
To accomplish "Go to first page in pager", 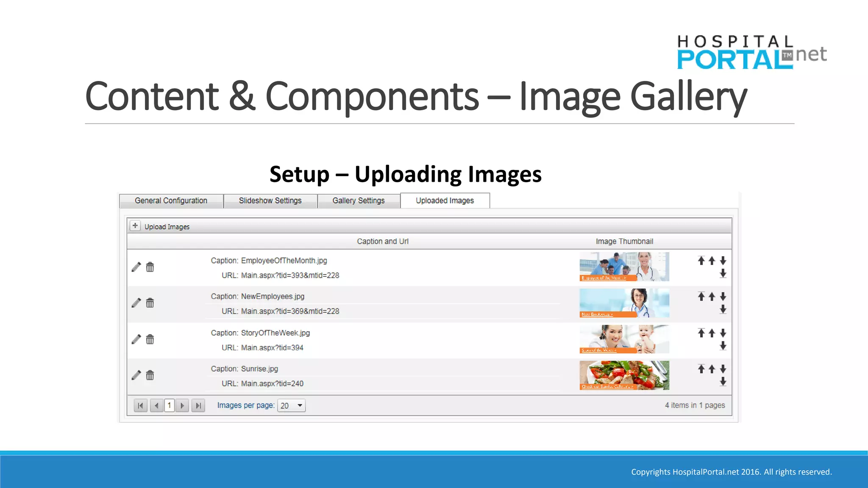I will (x=141, y=405).
